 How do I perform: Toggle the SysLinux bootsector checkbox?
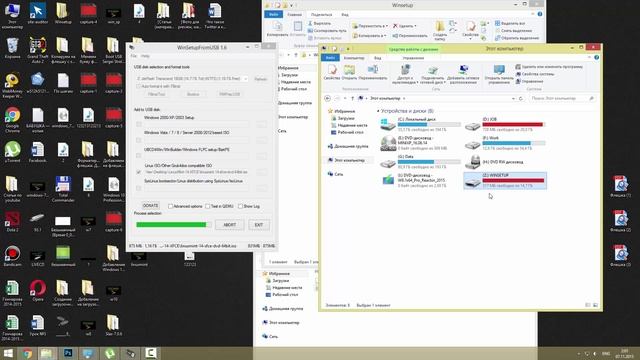139,188
